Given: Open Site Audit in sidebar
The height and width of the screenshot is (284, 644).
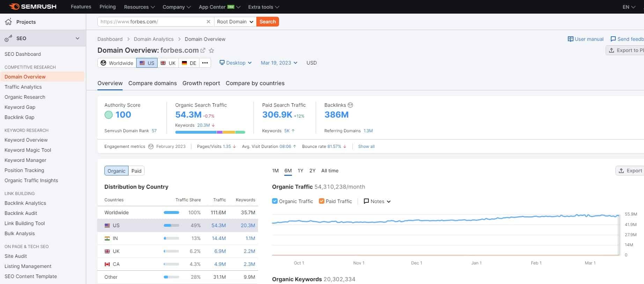Looking at the screenshot, I should click(x=16, y=256).
